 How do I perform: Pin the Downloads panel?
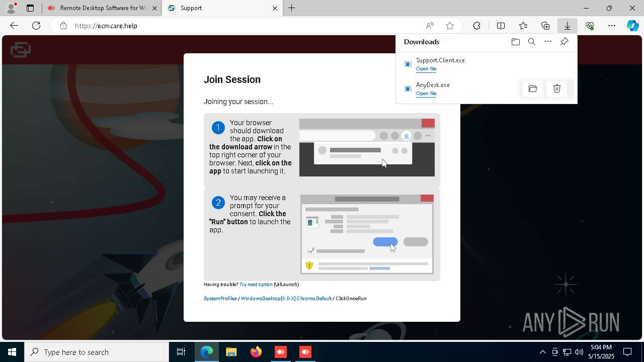tap(564, 42)
